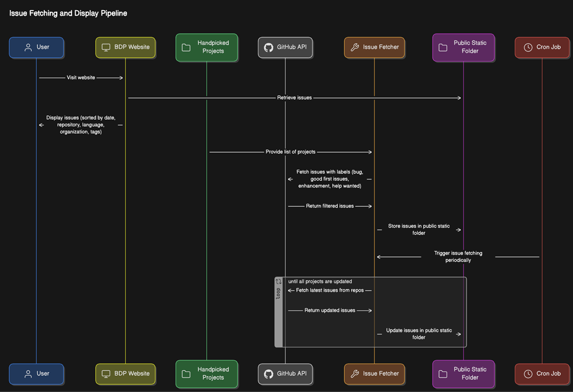Screen dimensions: 573x392
Task: Click the bottom 'Handpicked Projects' participant box
Action: (207, 374)
